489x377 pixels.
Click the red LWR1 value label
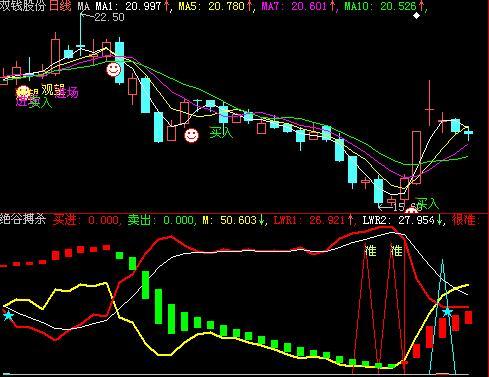(x=313, y=220)
